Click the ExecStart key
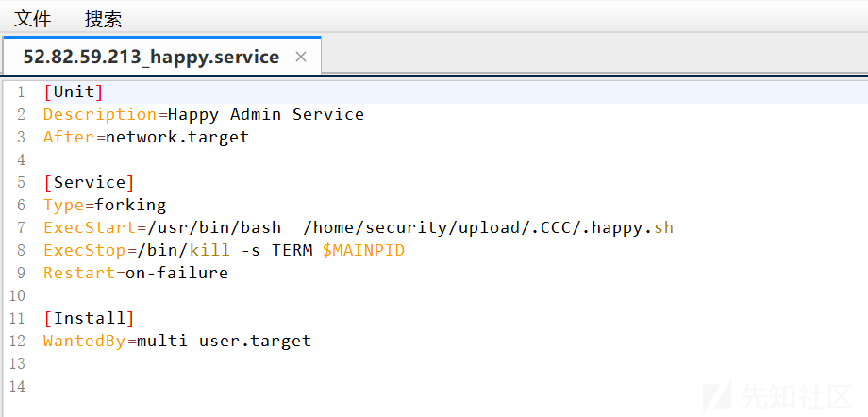This screenshot has width=868, height=417. click(90, 227)
